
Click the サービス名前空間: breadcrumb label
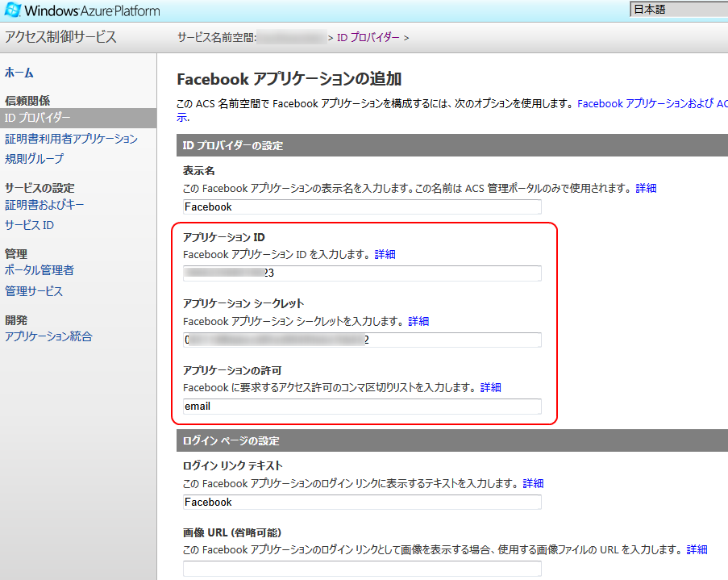pyautogui.click(x=217, y=38)
